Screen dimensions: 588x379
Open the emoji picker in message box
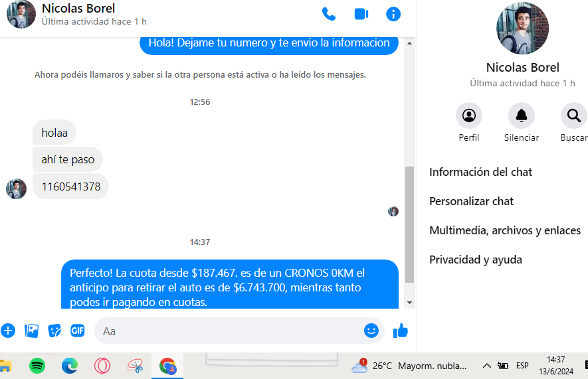(371, 331)
